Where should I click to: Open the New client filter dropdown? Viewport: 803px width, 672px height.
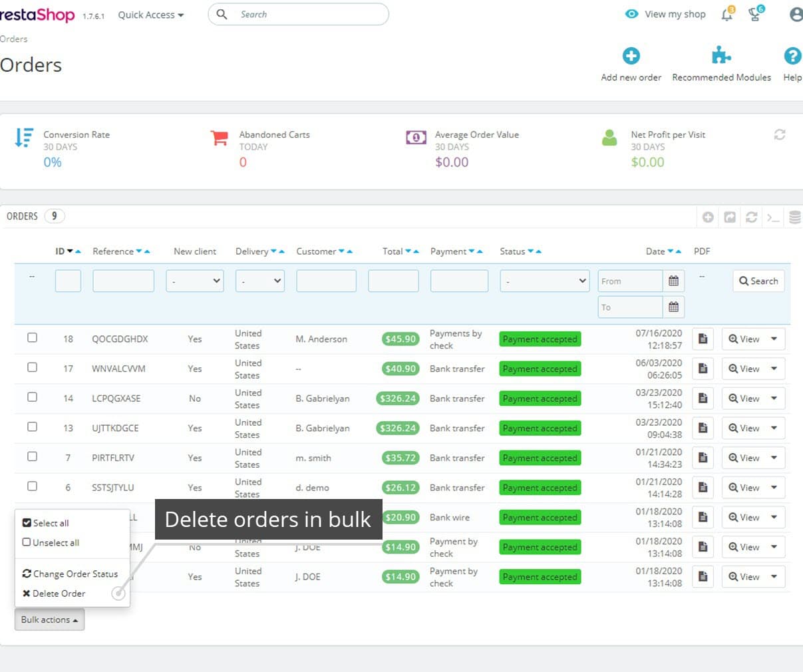[x=195, y=281]
